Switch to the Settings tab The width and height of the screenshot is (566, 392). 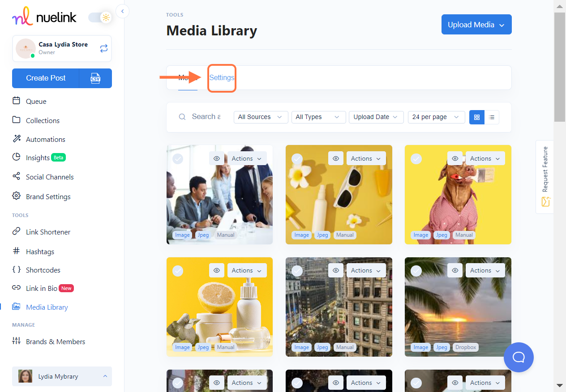222,77
